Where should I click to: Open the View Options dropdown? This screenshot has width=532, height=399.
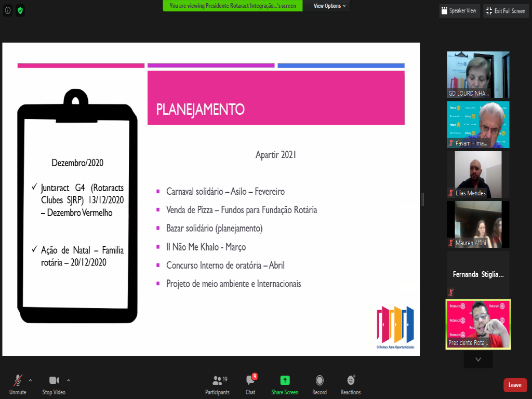click(x=329, y=6)
